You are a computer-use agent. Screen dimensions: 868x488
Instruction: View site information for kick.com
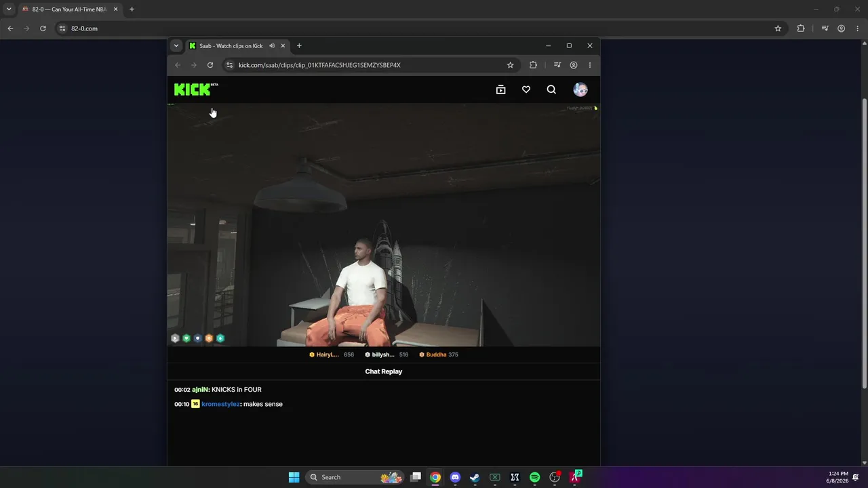pos(229,65)
